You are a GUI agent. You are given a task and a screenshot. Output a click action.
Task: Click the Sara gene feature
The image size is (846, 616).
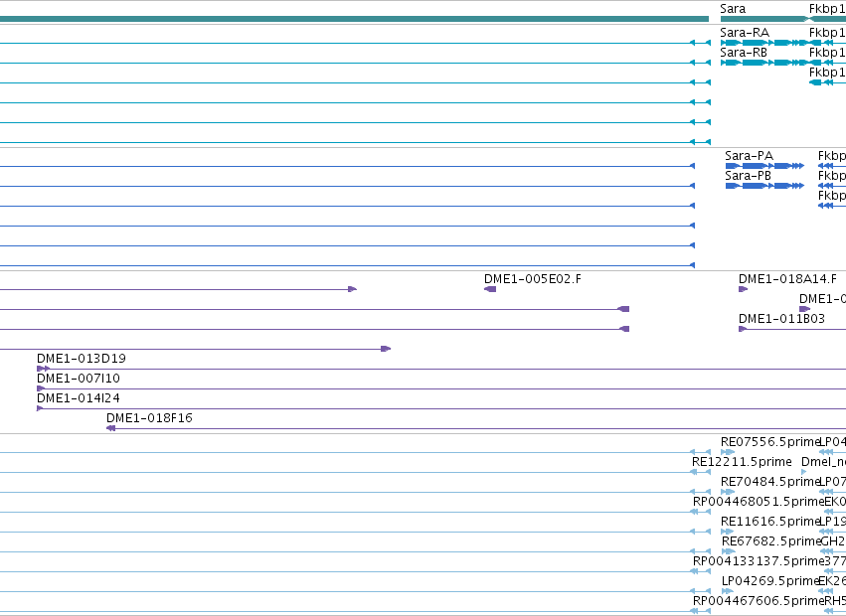(x=764, y=19)
